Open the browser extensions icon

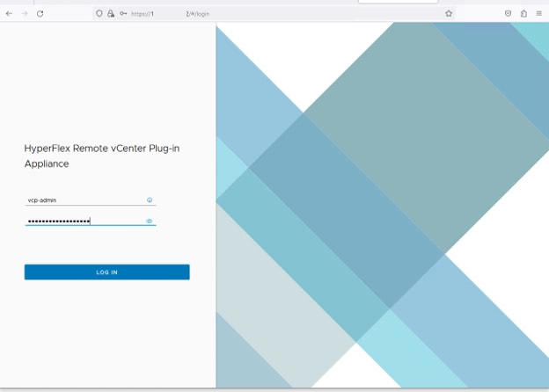click(523, 14)
